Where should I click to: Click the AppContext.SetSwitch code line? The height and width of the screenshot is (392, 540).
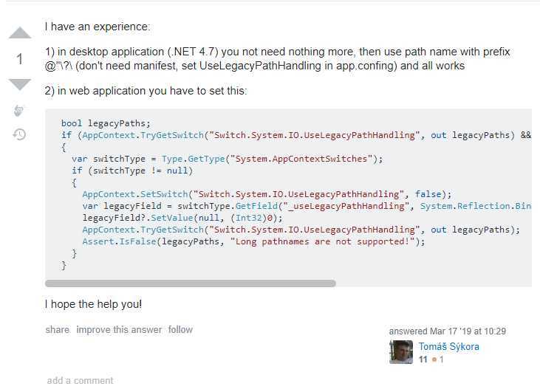[x=267, y=194]
